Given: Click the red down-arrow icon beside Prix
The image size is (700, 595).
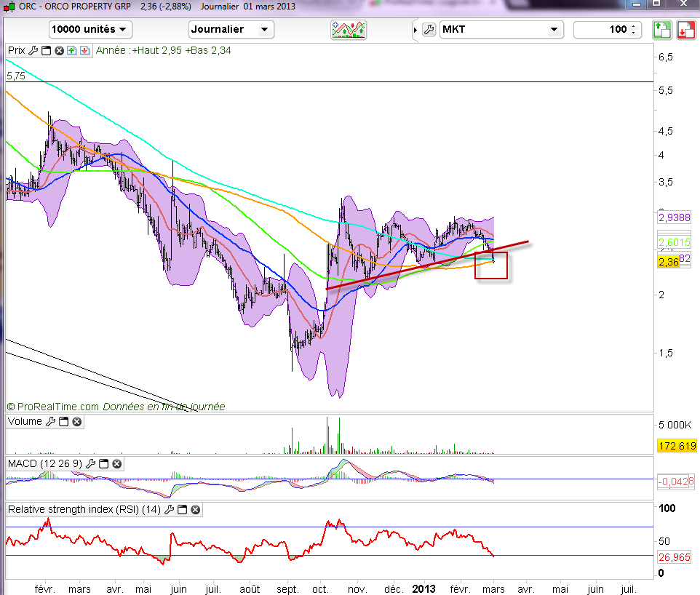Looking at the screenshot, I should (84, 51).
